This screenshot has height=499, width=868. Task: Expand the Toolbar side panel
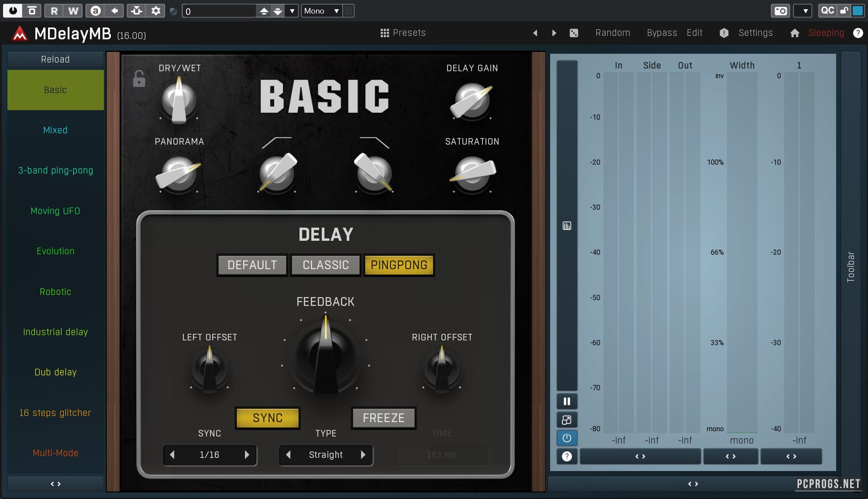[x=851, y=267]
